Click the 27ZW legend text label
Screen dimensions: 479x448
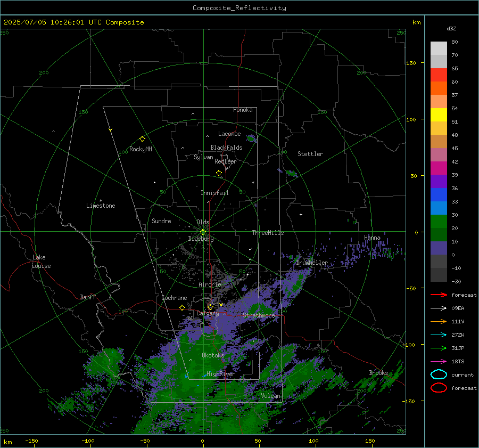[458, 335]
